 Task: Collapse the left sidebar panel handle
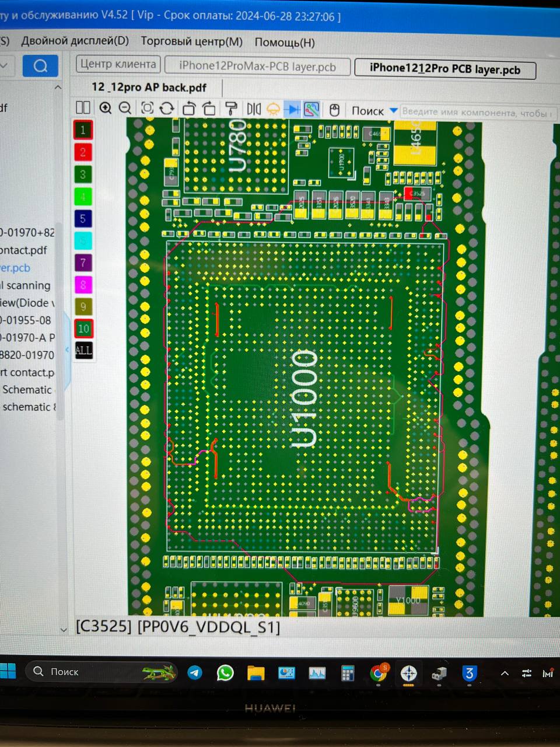pyautogui.click(x=67, y=349)
